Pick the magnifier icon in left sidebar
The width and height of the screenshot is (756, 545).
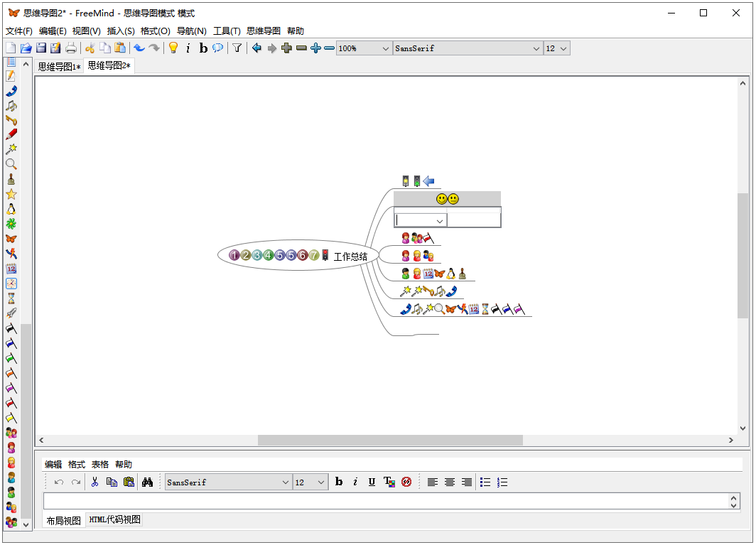(x=11, y=164)
